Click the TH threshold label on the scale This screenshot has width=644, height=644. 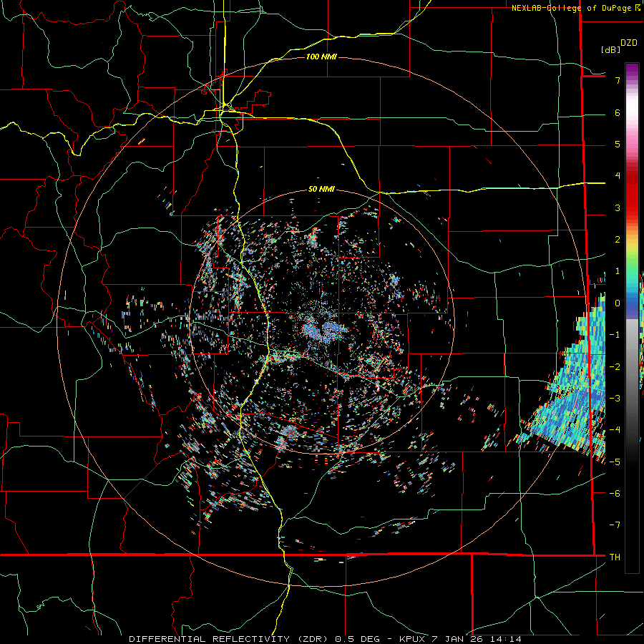pos(615,557)
